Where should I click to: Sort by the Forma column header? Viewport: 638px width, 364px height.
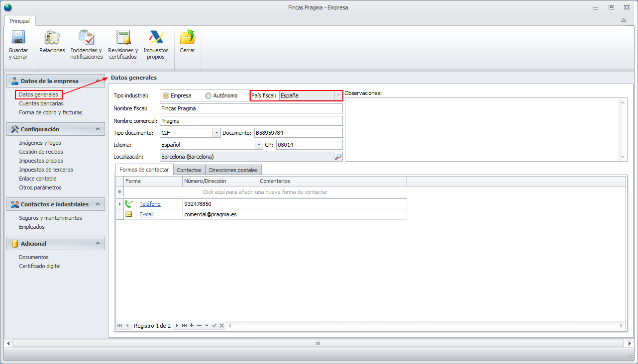(x=153, y=181)
